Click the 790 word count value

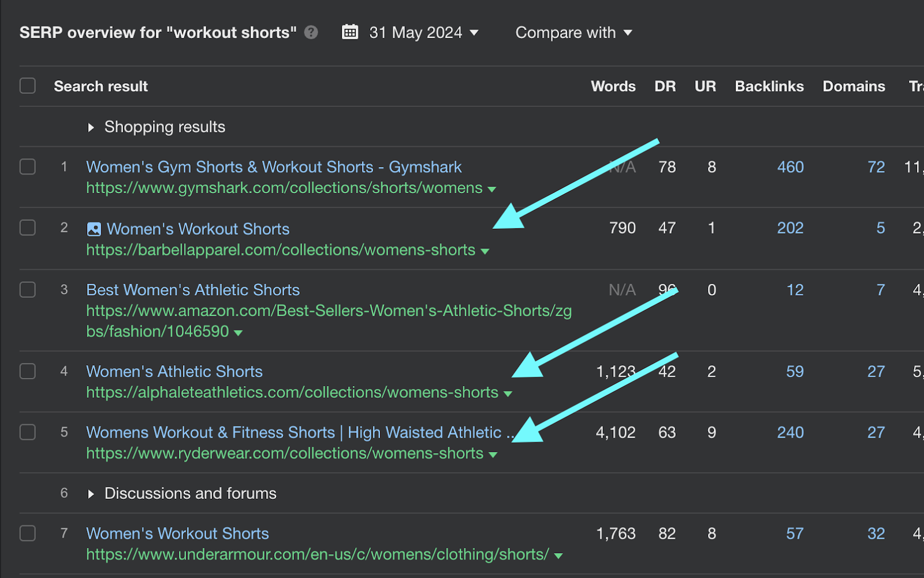623,228
